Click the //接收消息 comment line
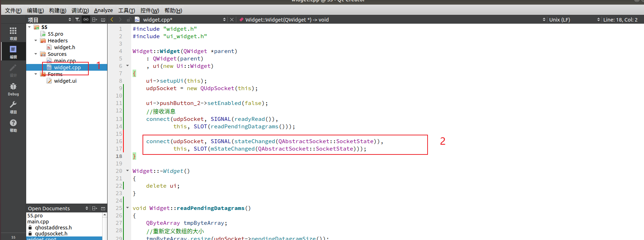Screen dimensions: 644x240 (161, 111)
